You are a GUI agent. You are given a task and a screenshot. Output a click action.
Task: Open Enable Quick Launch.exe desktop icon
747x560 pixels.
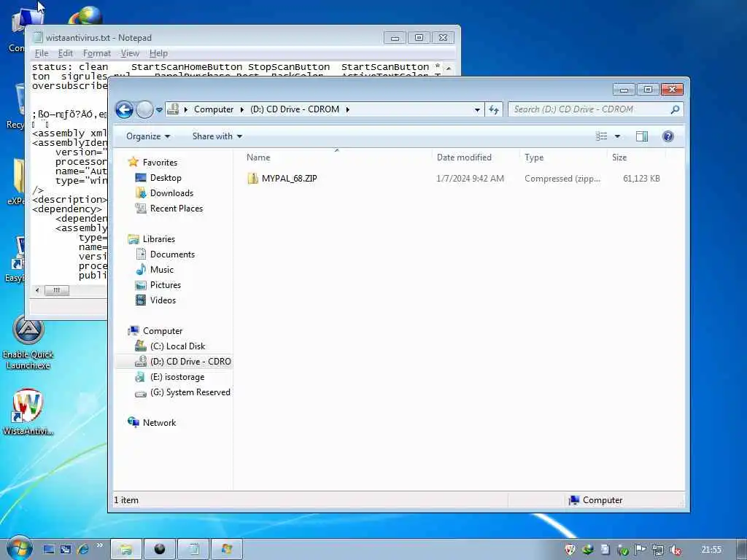[x=28, y=343]
